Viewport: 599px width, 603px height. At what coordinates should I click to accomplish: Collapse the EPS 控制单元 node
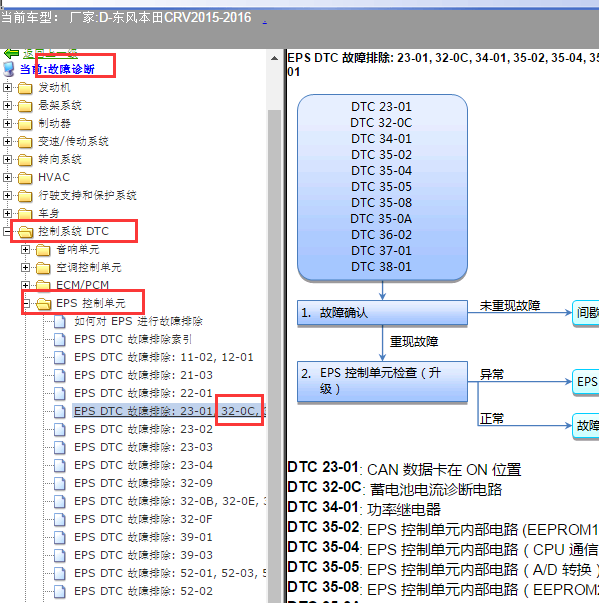coord(25,303)
